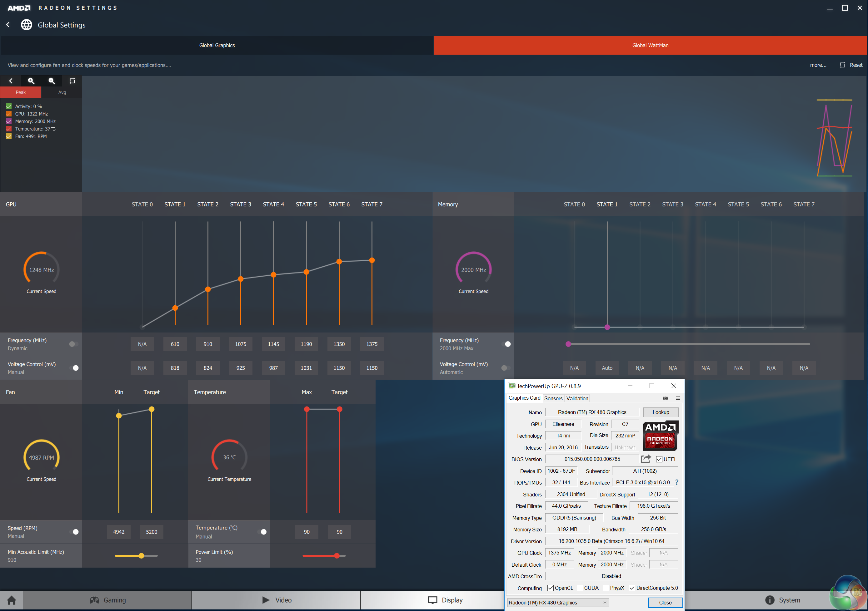Screen dimensions: 868x611
Task: Expand the more... link in WattMan
Action: (818, 65)
